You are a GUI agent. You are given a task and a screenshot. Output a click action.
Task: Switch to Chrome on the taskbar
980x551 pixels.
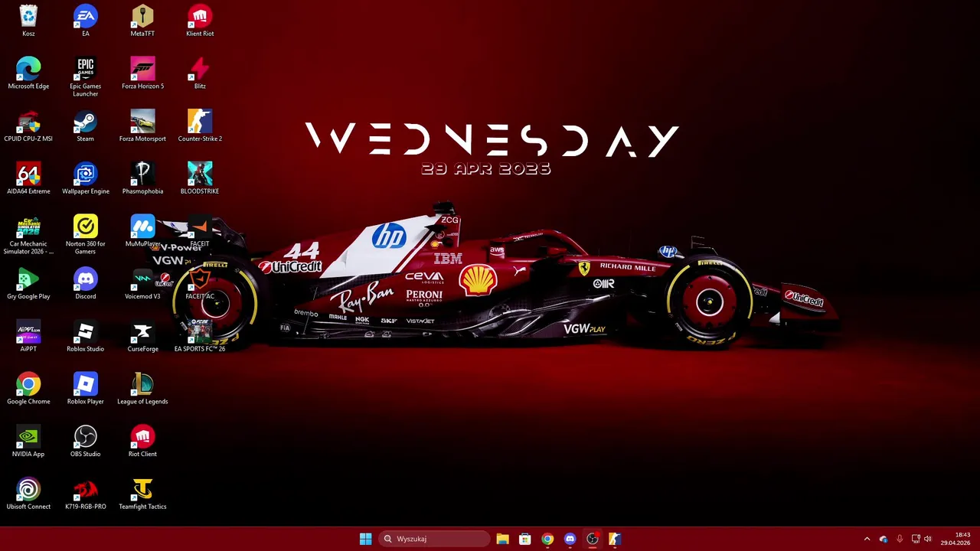(x=547, y=539)
